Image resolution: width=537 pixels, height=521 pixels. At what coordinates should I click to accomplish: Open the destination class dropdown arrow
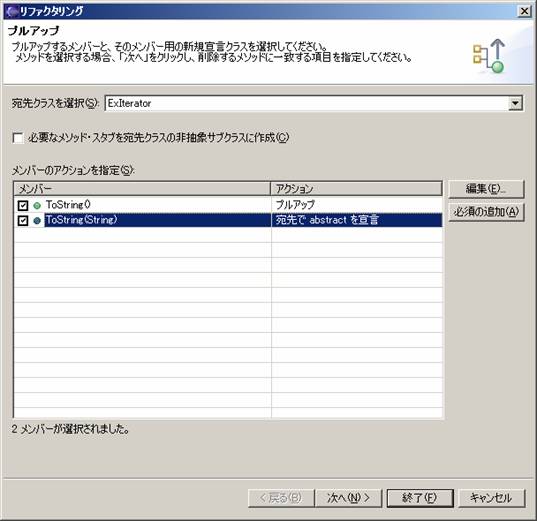pyautogui.click(x=515, y=103)
